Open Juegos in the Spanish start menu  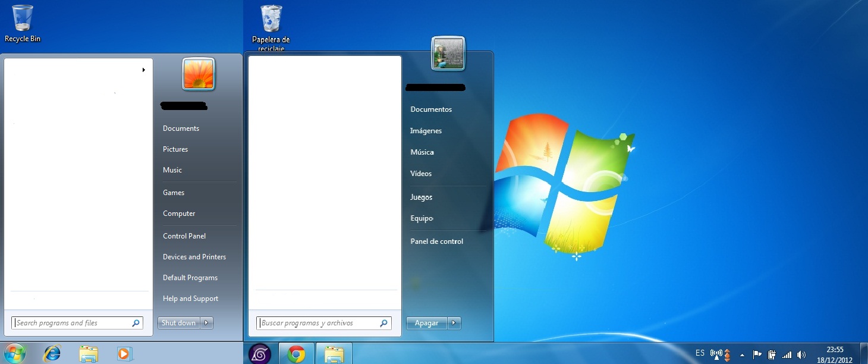coord(422,197)
